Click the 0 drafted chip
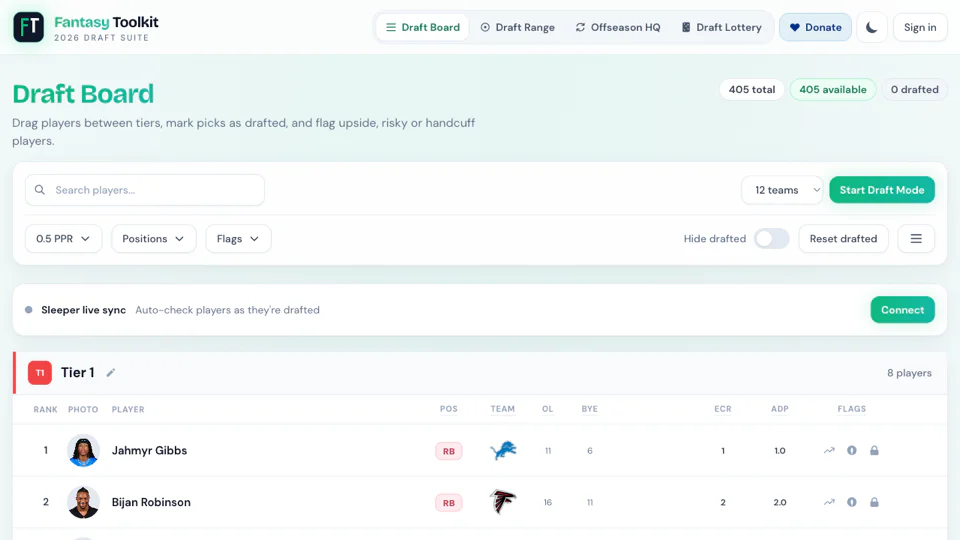The height and width of the screenshot is (540, 960). [914, 89]
